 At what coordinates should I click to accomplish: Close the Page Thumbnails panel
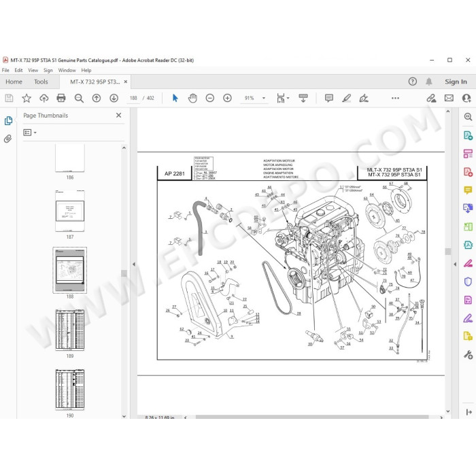tap(119, 116)
